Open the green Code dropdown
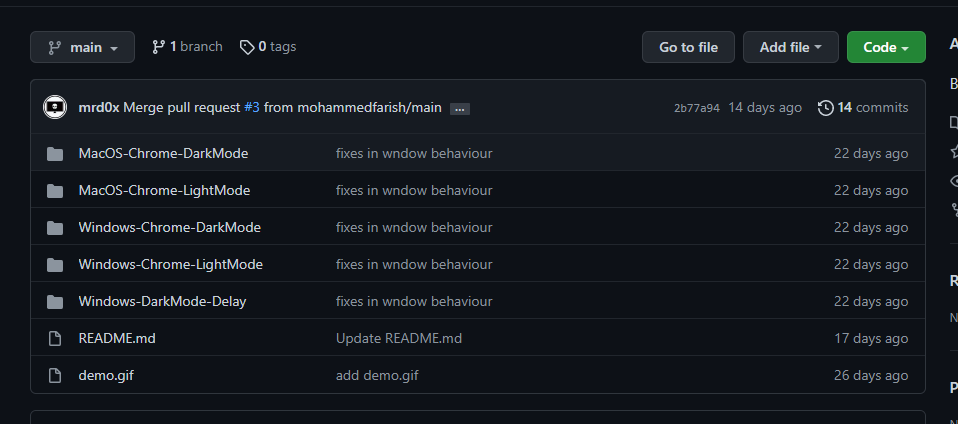 886,47
